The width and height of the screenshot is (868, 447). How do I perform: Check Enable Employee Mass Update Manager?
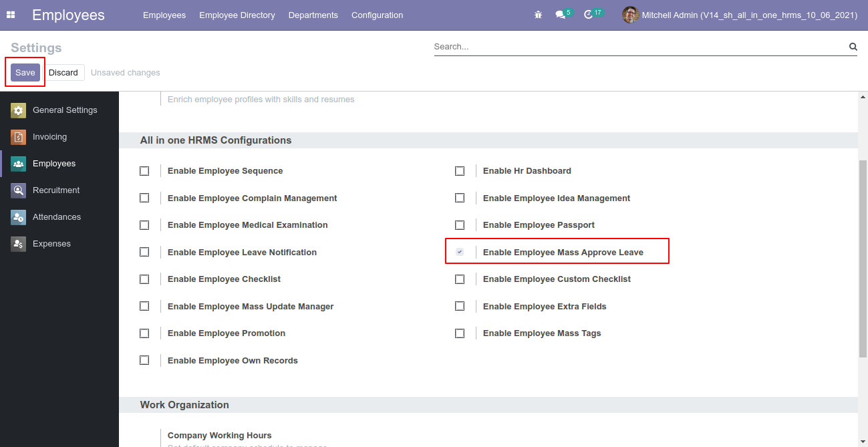[x=144, y=306]
